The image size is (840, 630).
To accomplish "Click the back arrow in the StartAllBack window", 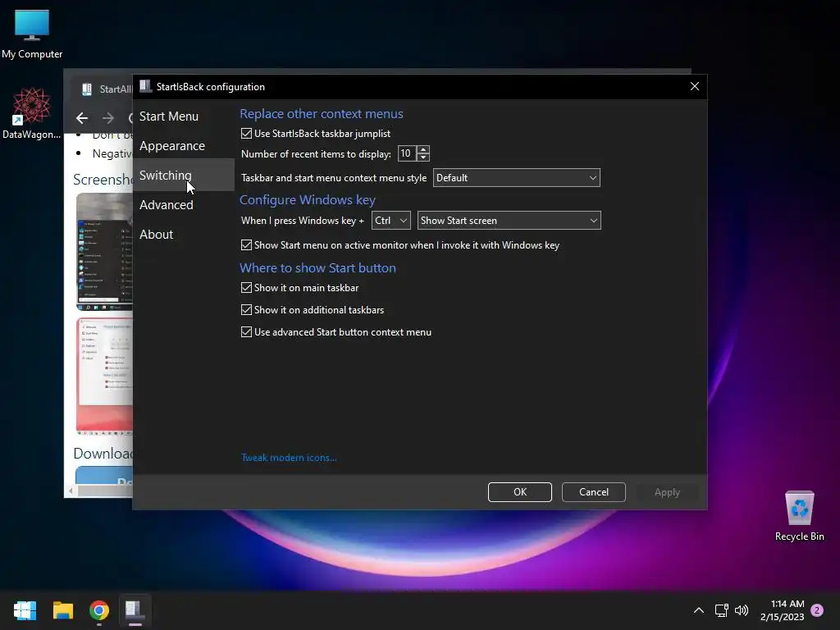I will point(82,118).
